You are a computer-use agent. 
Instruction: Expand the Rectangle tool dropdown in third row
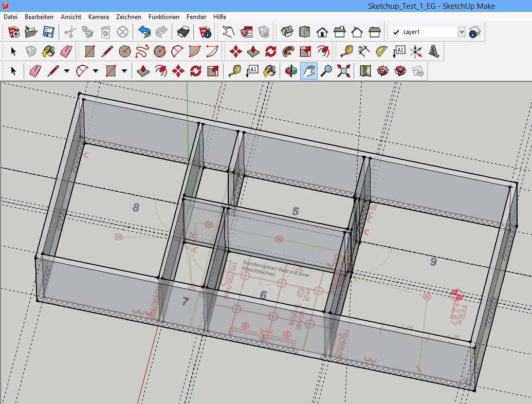(x=124, y=71)
